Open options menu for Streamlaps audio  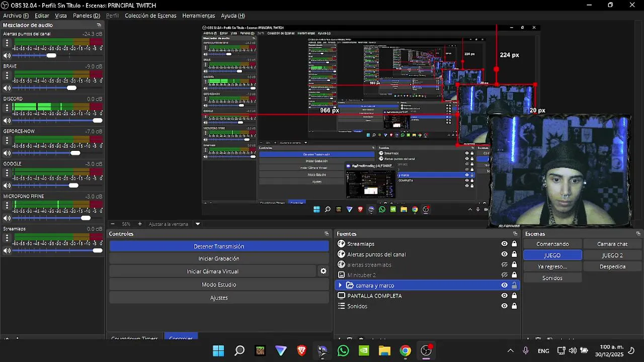click(x=7, y=238)
